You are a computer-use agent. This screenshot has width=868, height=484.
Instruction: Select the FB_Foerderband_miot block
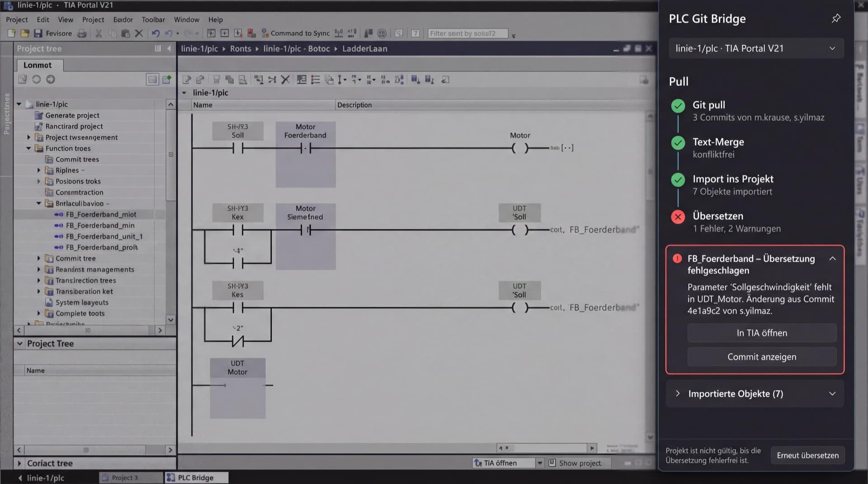tap(100, 214)
